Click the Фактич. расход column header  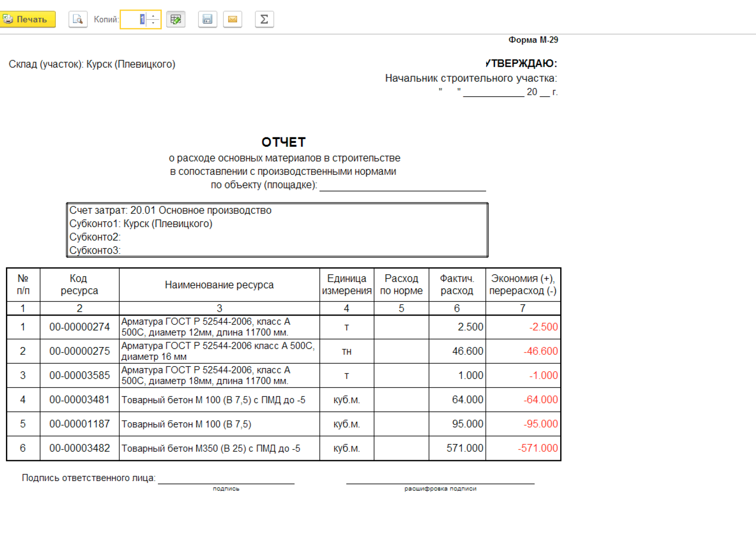click(x=457, y=285)
